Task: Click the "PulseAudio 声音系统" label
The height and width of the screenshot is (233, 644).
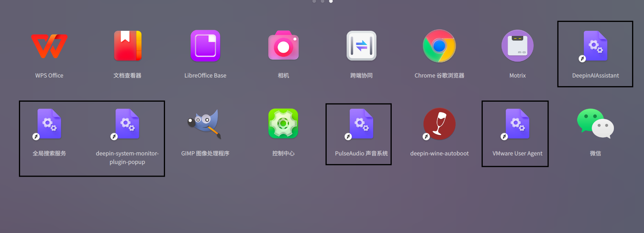Action: (362, 154)
